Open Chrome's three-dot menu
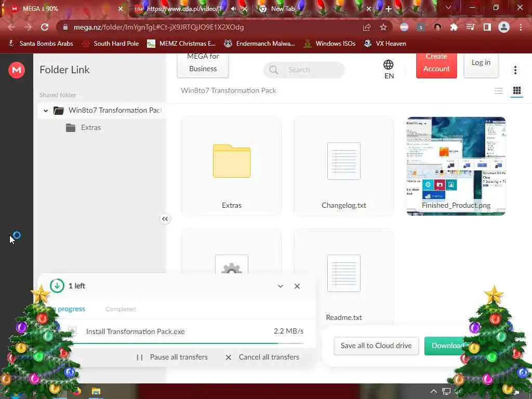 pos(521,27)
